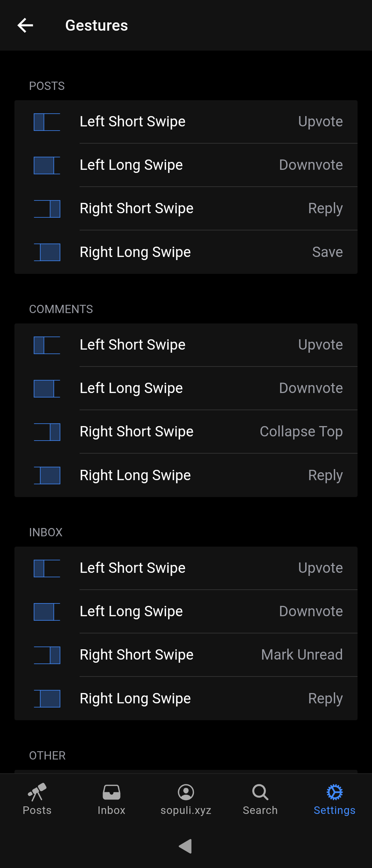Open the Inbox tray icon

tap(111, 792)
